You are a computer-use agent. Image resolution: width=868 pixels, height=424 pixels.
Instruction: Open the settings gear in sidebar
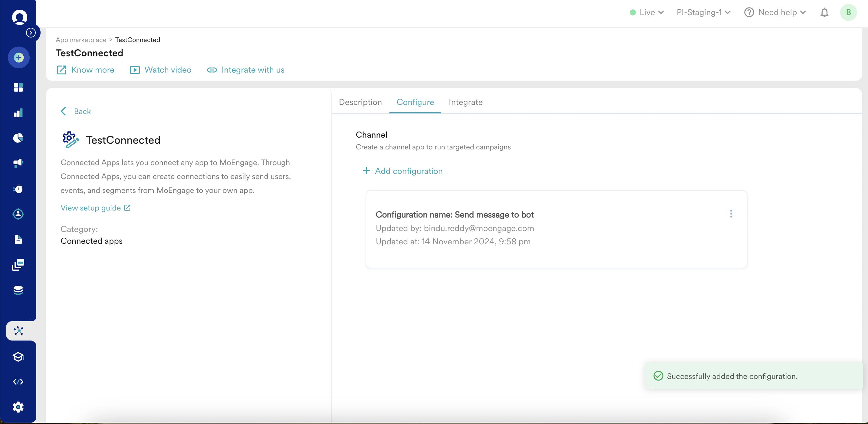[x=18, y=407]
